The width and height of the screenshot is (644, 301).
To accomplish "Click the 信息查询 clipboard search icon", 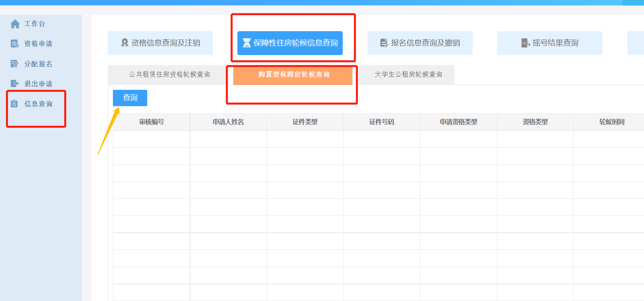I will 14,104.
